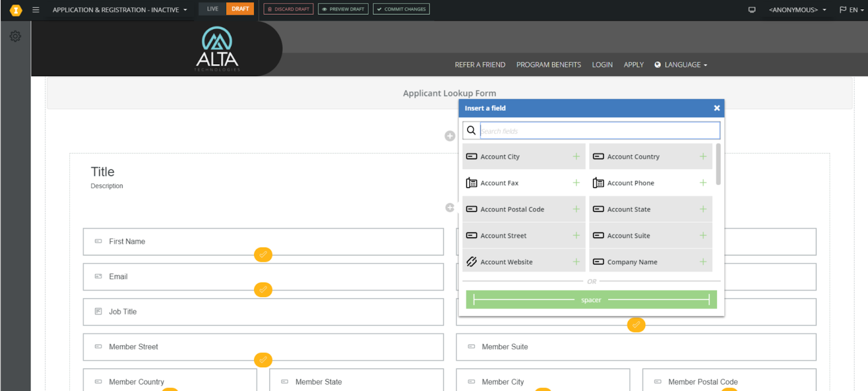Select the Member Suite form field
Screen dimensions: 868x391
click(x=636, y=347)
